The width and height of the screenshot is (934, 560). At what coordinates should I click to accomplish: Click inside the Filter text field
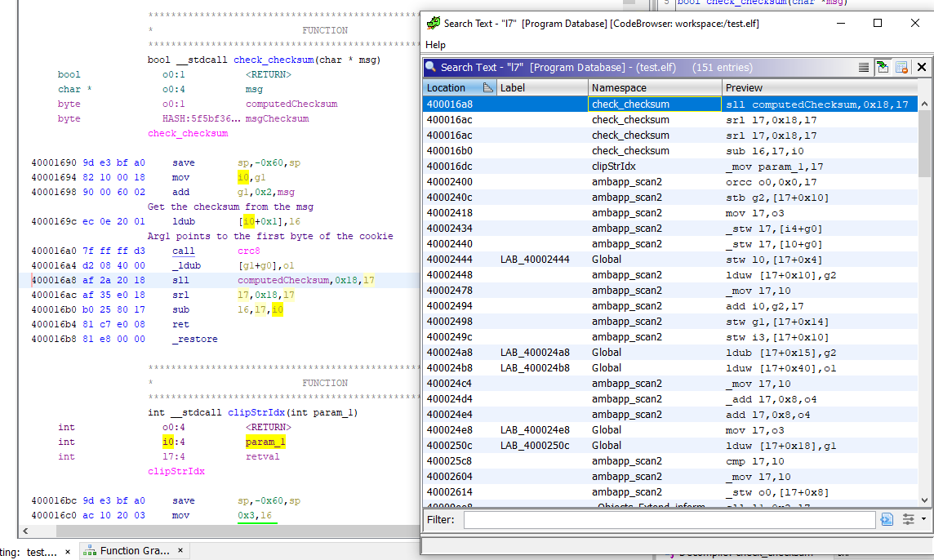tap(669, 519)
